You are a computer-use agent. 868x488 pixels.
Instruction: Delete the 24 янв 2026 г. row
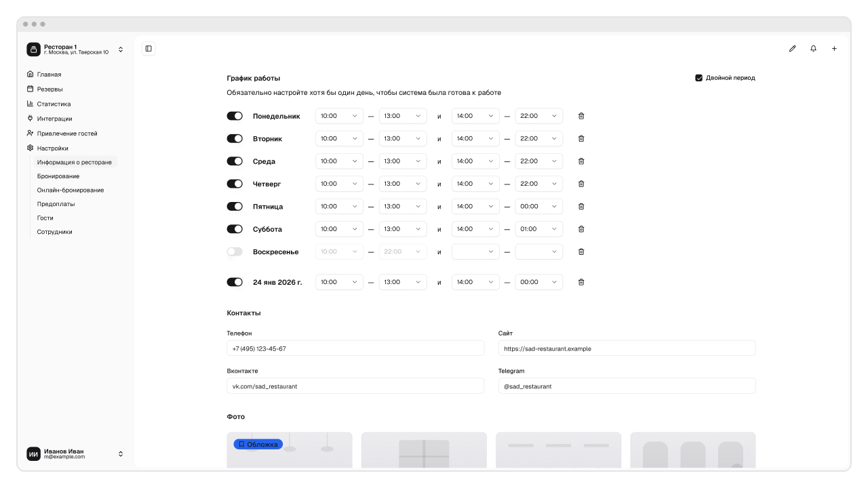tap(581, 282)
